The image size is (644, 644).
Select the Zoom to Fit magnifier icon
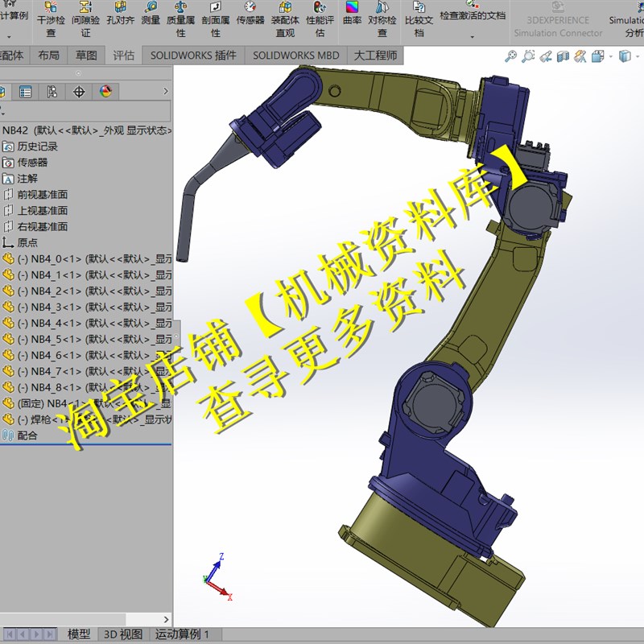pyautogui.click(x=511, y=56)
